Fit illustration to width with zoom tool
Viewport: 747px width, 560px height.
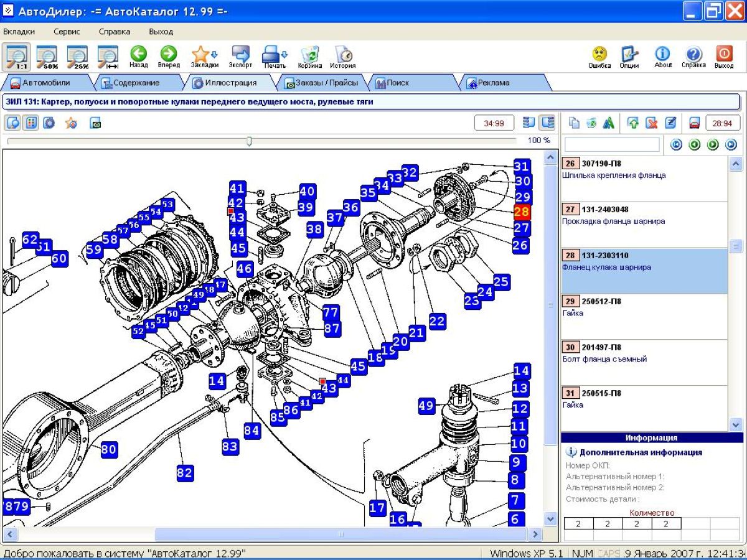pyautogui.click(x=108, y=57)
